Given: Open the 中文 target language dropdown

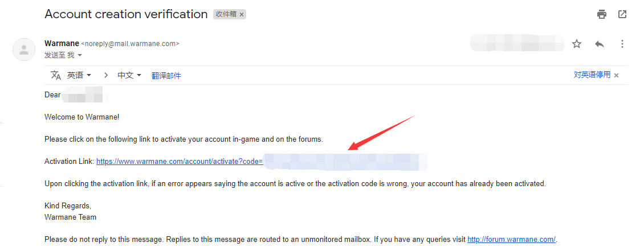Looking at the screenshot, I should click(x=129, y=75).
